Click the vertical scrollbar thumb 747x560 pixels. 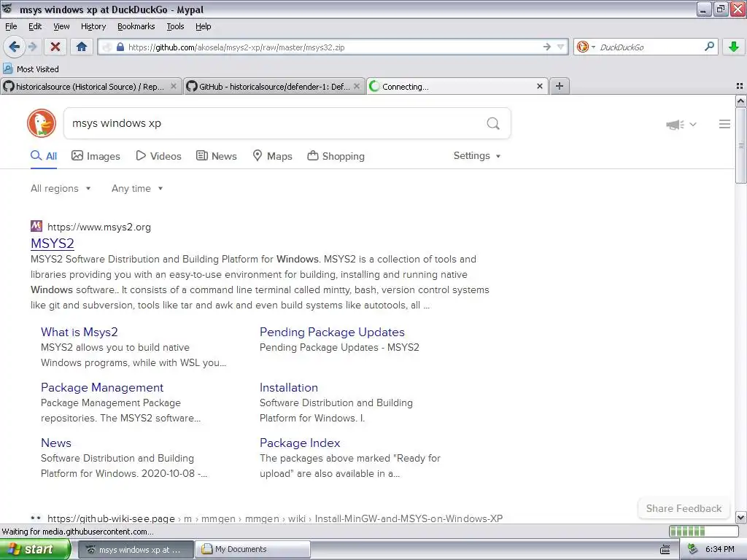tap(741, 145)
